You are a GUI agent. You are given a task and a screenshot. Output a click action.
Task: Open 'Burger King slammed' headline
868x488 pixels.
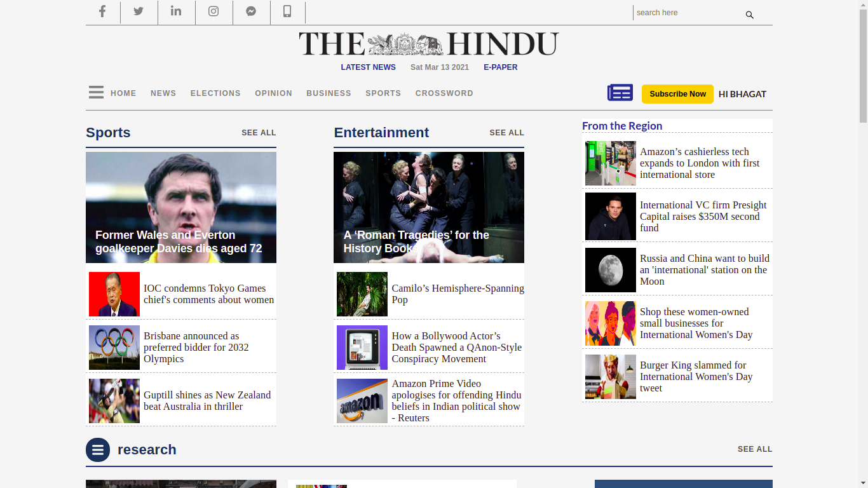click(696, 377)
